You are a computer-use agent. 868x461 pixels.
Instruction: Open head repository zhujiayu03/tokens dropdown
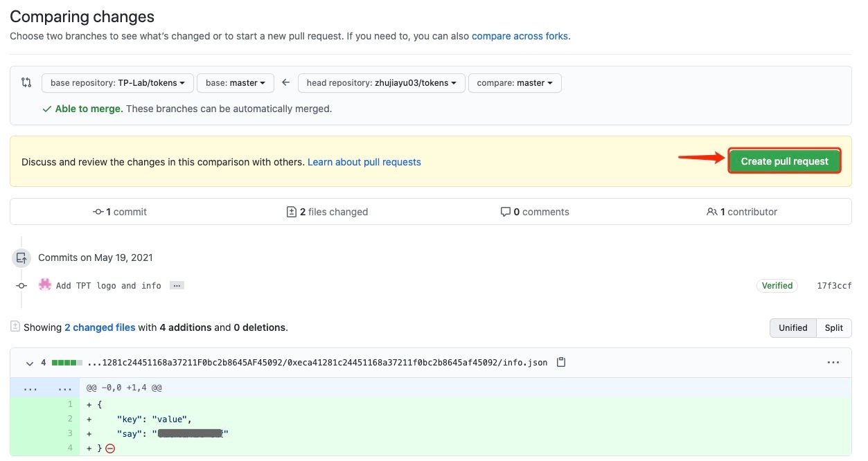pyautogui.click(x=381, y=83)
